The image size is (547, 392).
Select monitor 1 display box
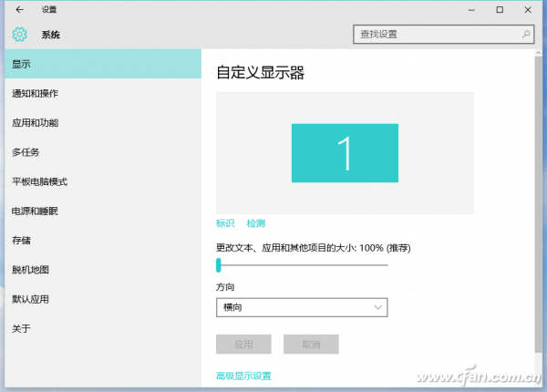click(x=345, y=153)
